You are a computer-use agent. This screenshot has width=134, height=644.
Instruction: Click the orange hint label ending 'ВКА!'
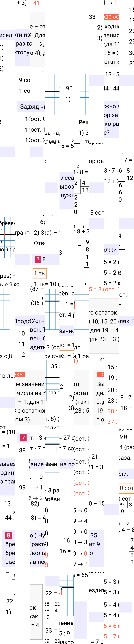(x=20, y=374)
